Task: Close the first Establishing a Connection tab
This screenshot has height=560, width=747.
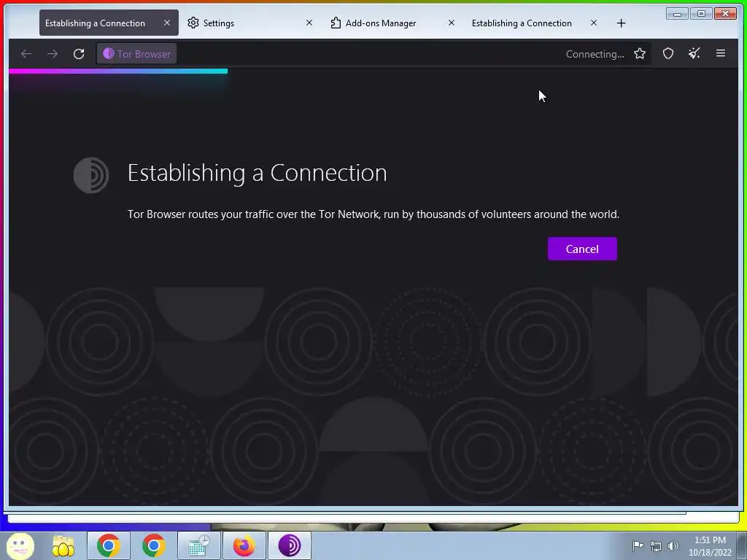Action: pyautogui.click(x=167, y=23)
